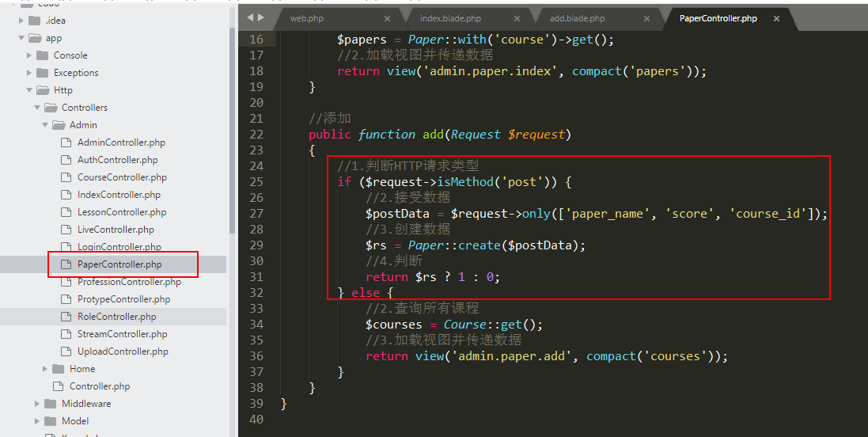
Task: Close the web.php tab
Action: [x=387, y=18]
